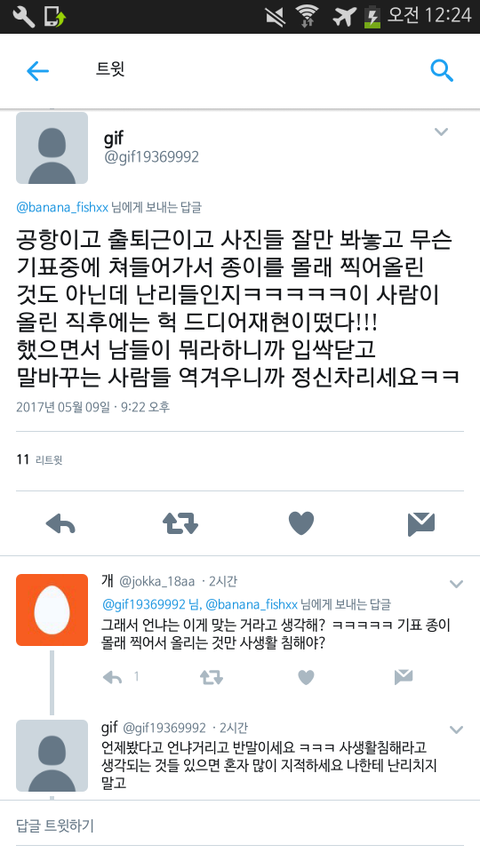Open the gif profile picture at the top
The height and width of the screenshot is (853, 480).
[x=52, y=148]
